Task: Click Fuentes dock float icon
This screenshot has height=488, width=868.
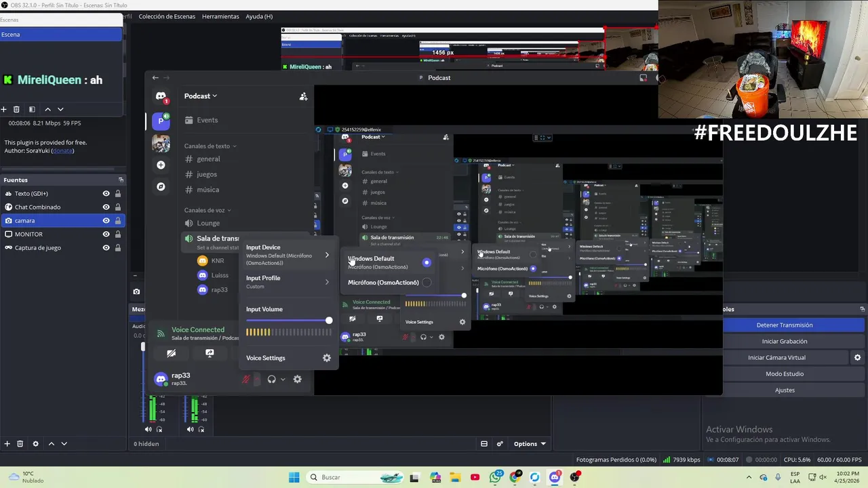Action: tap(121, 180)
